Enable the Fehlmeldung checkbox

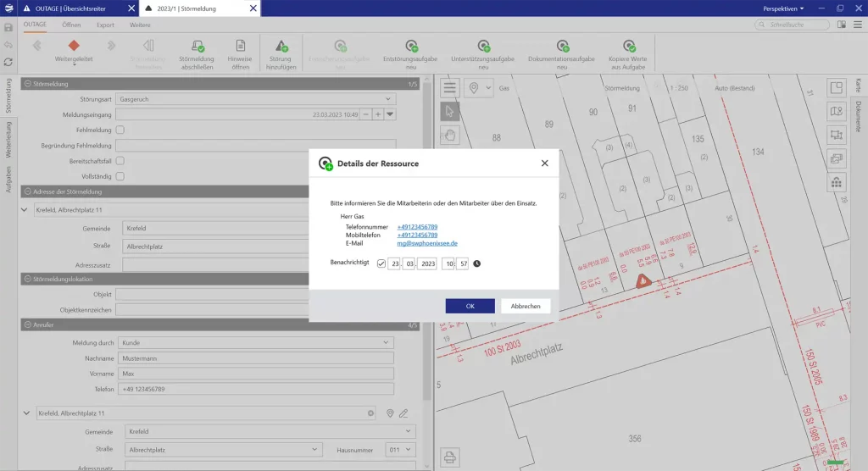[x=120, y=130]
